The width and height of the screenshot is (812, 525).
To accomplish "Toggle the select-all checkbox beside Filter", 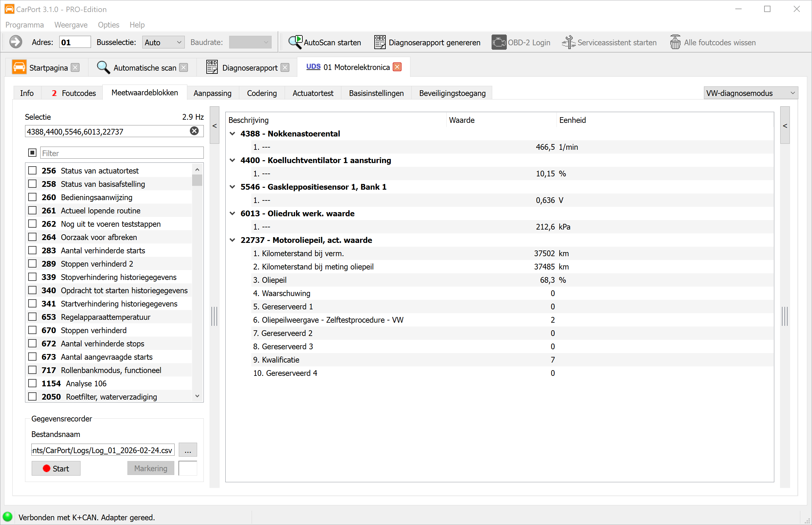I will pyautogui.click(x=32, y=153).
